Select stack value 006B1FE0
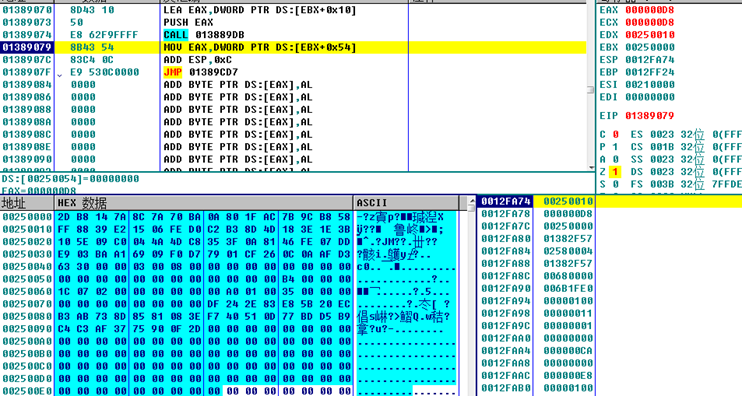This screenshot has height=396, width=742. click(x=568, y=289)
